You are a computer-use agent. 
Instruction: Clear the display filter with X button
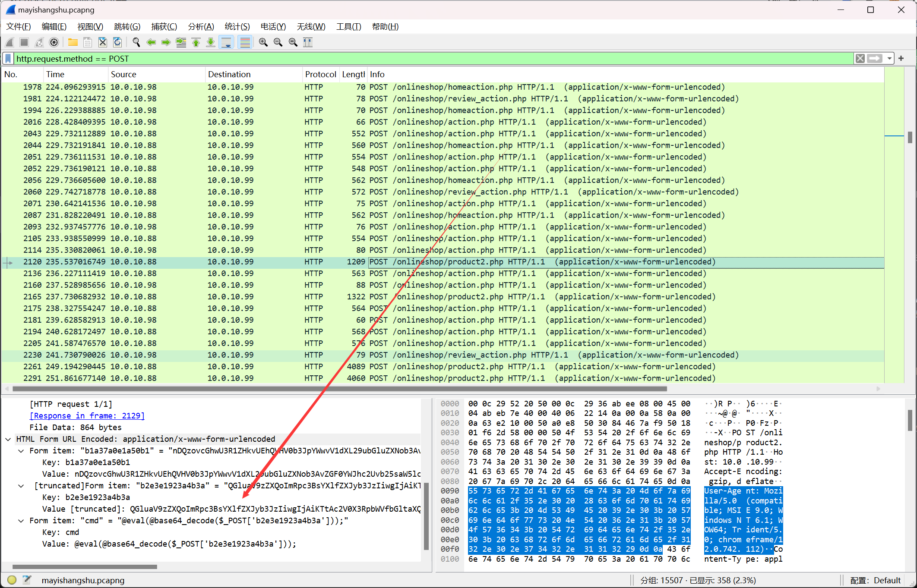[860, 58]
